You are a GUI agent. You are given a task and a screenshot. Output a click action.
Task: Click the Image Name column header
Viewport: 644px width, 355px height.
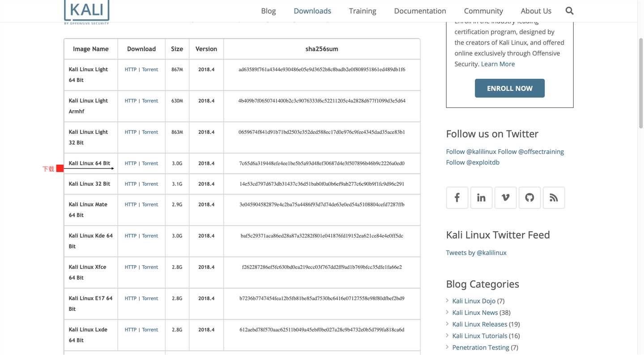[91, 49]
